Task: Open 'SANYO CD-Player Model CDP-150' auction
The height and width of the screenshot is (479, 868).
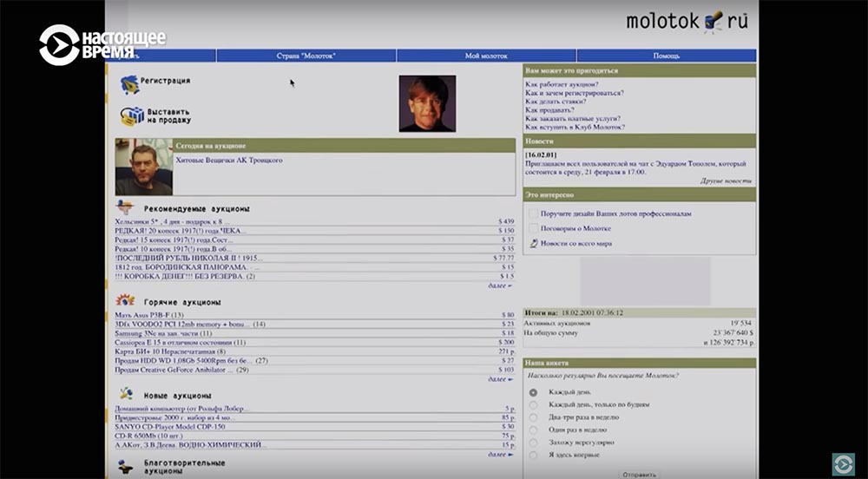Action: 170,426
